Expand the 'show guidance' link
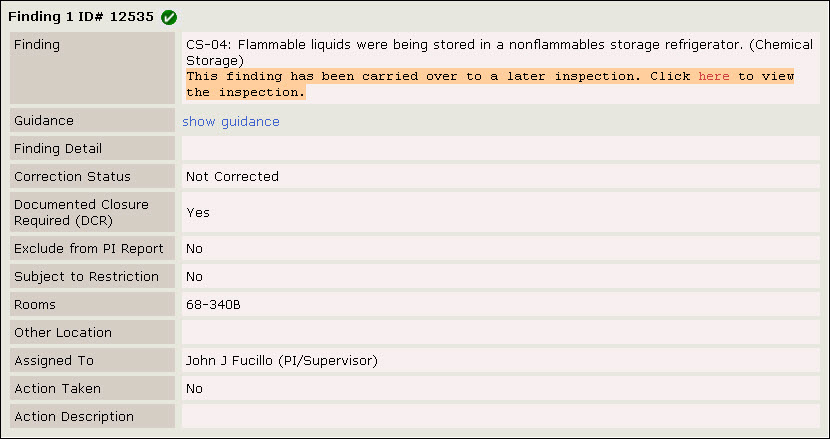The height and width of the screenshot is (439, 830). (231, 122)
